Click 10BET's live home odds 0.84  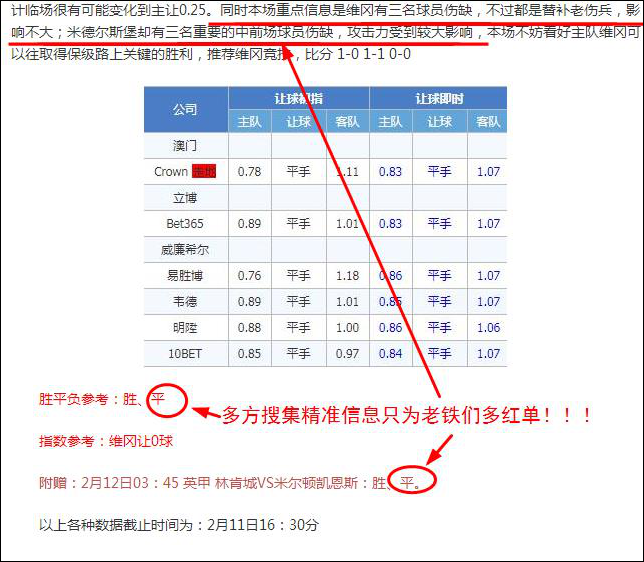click(390, 353)
